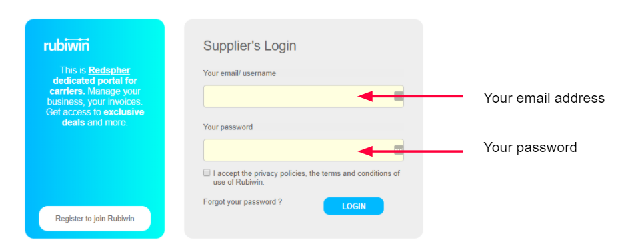644x246 pixels.
Task: Click Register to join Rubiwin
Action: click(x=95, y=219)
